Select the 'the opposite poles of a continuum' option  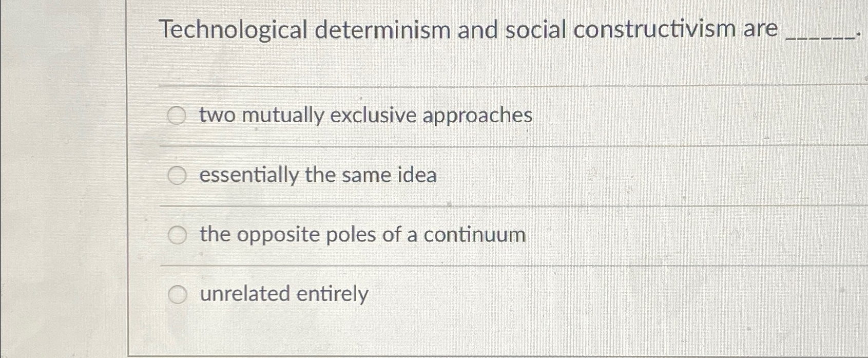178,235
